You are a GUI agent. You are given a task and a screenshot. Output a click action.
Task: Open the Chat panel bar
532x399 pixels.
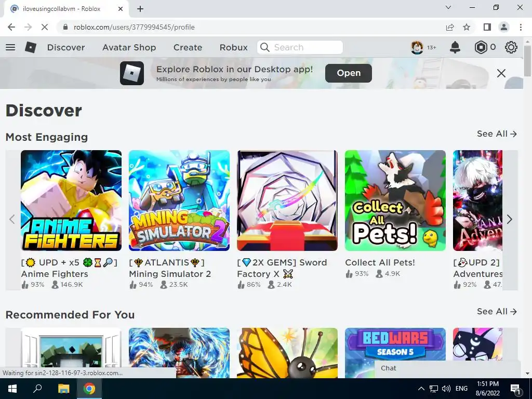pyautogui.click(x=447, y=368)
